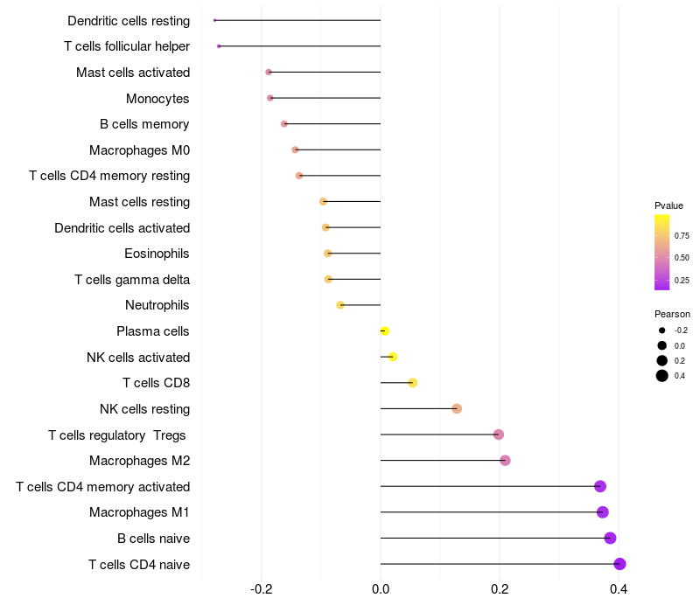Select the NK cells resting data point
Image resolution: width=700 pixels, height=612 pixels.
point(457,408)
